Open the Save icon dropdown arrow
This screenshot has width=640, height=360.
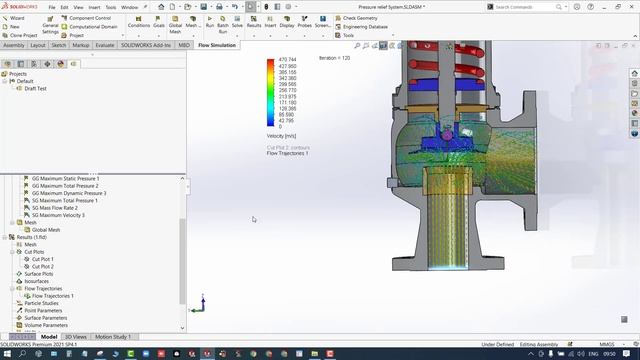click(210, 7)
